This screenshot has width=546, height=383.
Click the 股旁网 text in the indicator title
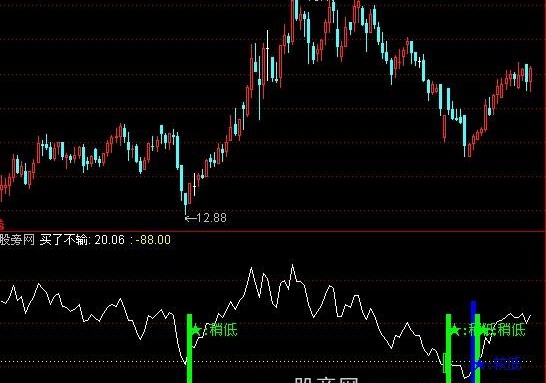click(x=17, y=240)
